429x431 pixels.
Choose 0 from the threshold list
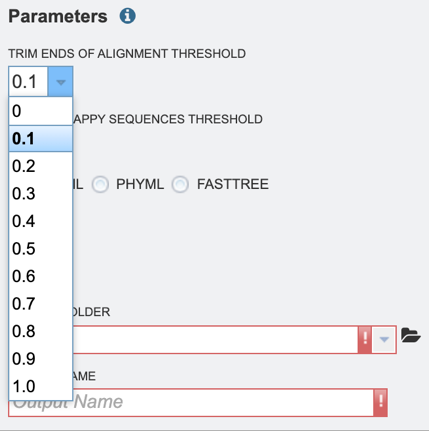[41, 111]
